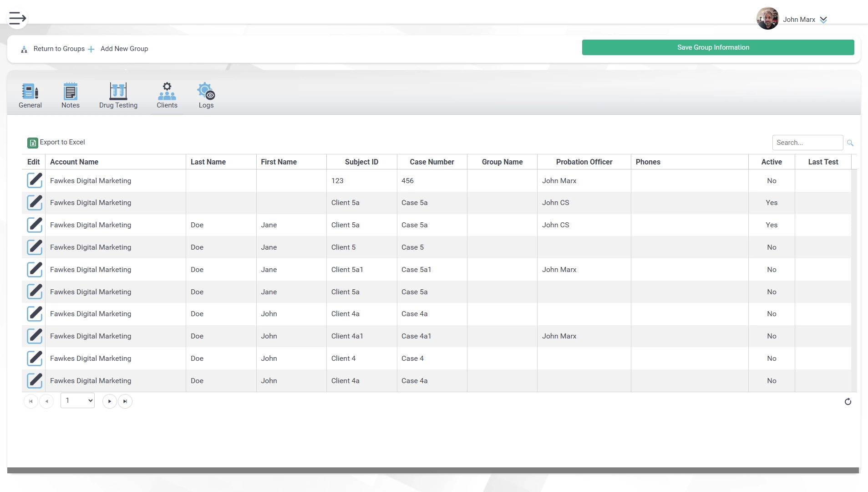This screenshot has width=868, height=492.
Task: Click the search magnifier icon
Action: [x=850, y=143]
